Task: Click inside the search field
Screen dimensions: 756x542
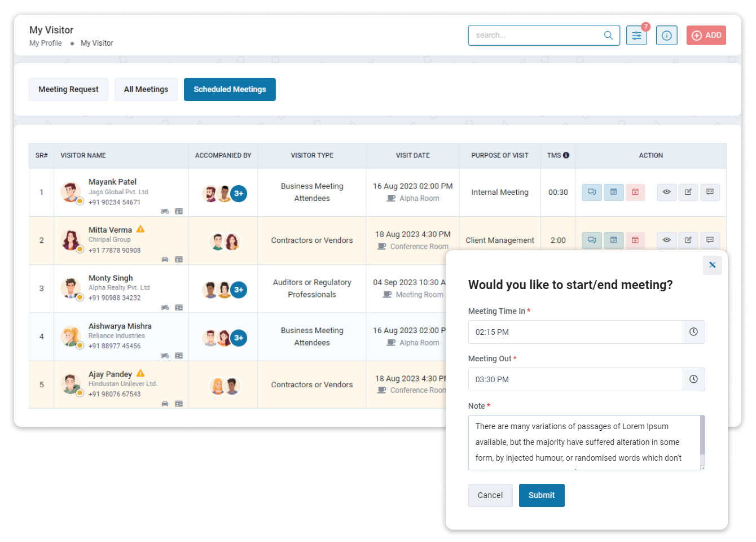Action: (536, 35)
